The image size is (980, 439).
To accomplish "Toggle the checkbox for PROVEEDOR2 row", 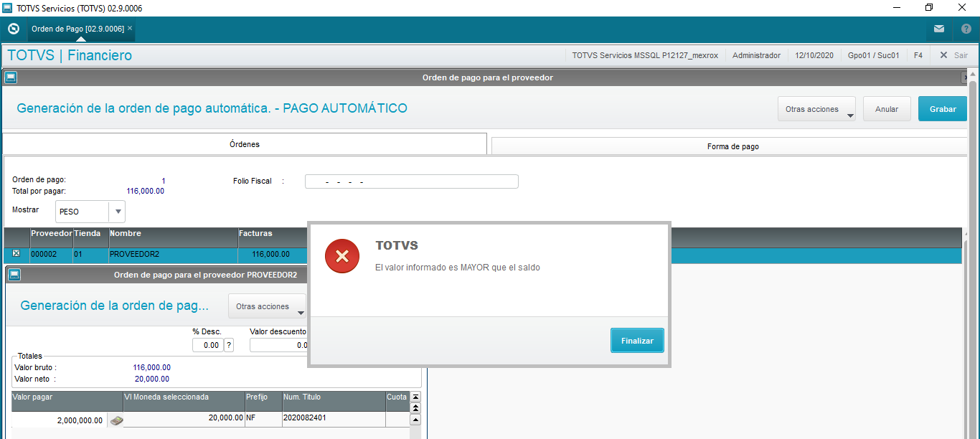I will point(17,254).
